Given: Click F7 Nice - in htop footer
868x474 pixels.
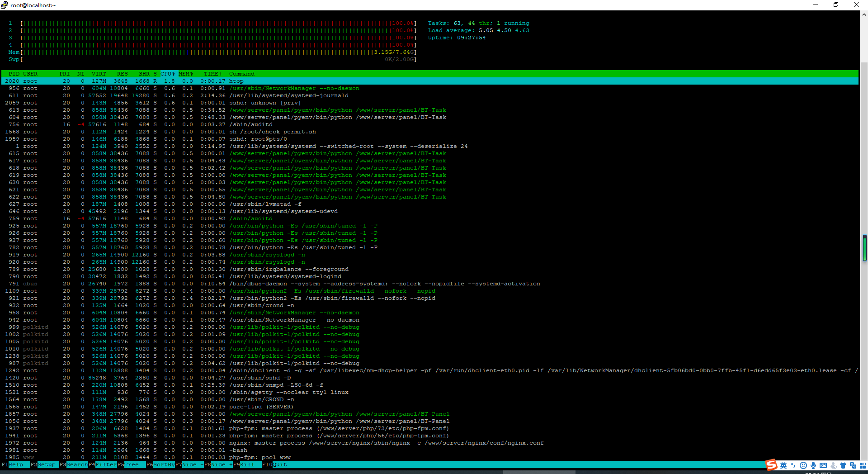Looking at the screenshot, I should point(189,465).
